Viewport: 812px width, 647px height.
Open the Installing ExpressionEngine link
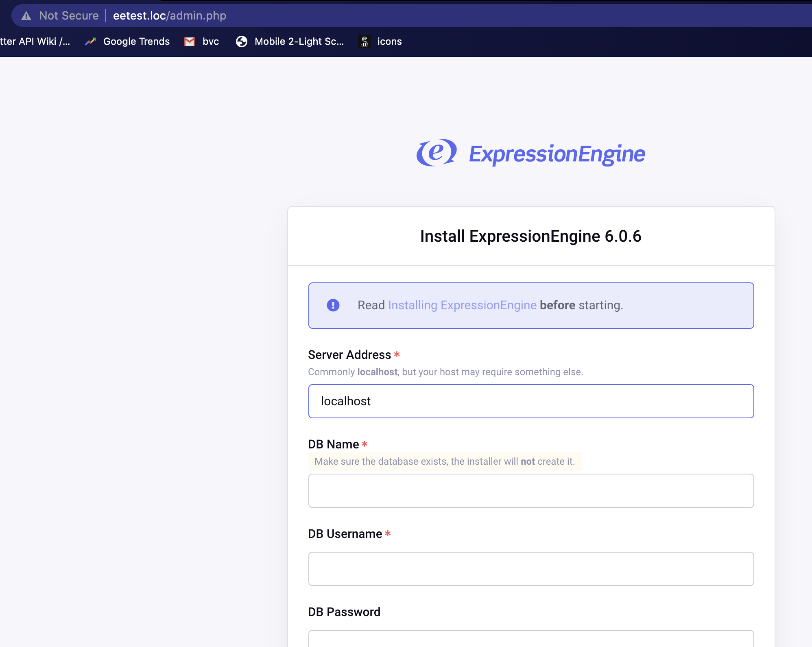pyautogui.click(x=463, y=305)
